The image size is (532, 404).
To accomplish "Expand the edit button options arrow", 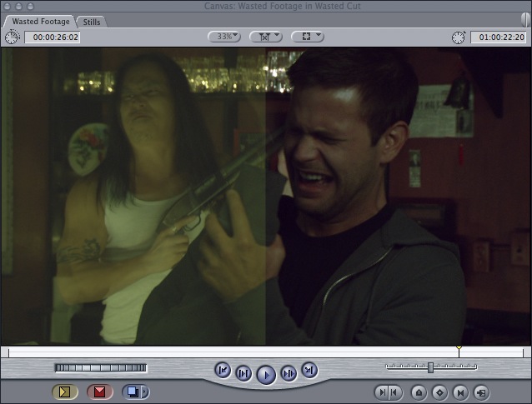I will [x=145, y=392].
